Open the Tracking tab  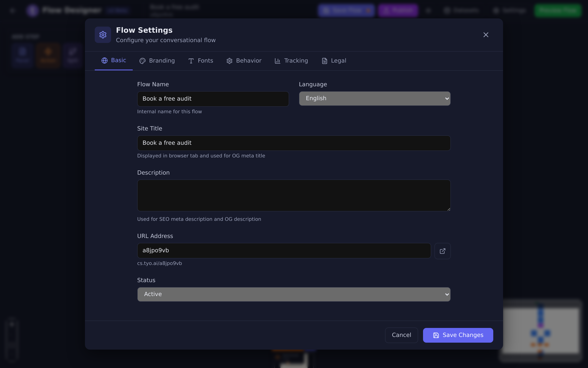click(x=291, y=61)
